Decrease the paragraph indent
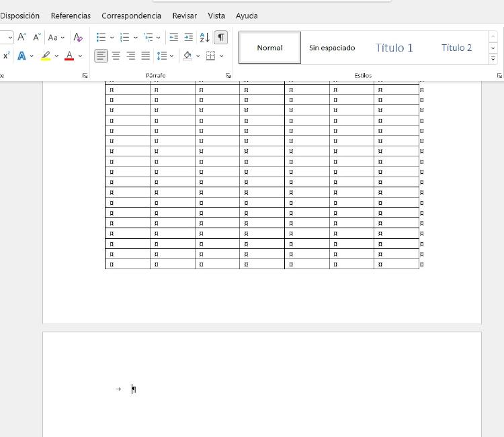Viewport: 504px width, 437px height. (173, 38)
